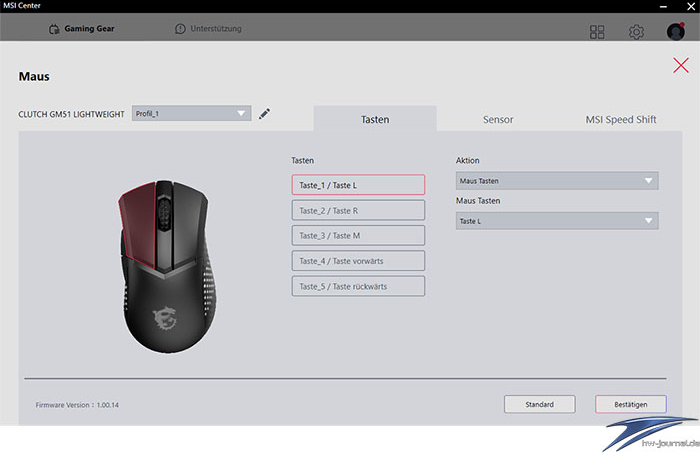This screenshot has height=453, width=700.
Task: Open the Gaming Gear section
Action: pos(81,29)
